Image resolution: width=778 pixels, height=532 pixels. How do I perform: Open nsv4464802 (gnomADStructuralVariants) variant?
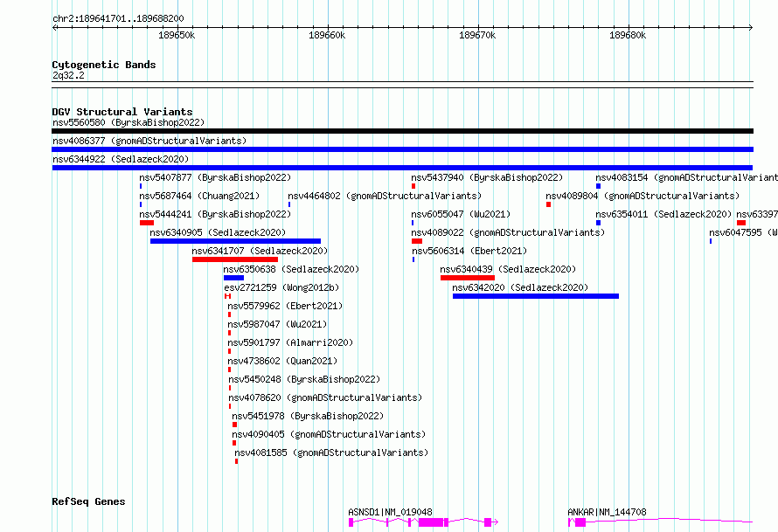point(385,196)
